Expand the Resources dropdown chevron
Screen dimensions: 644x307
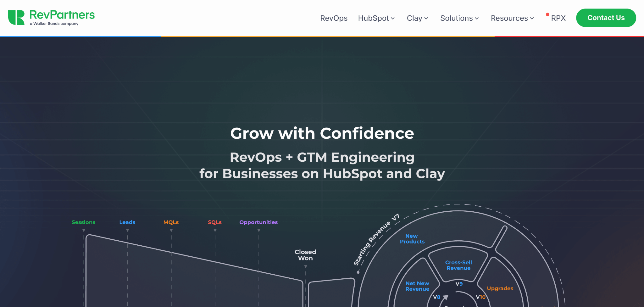[532, 19]
